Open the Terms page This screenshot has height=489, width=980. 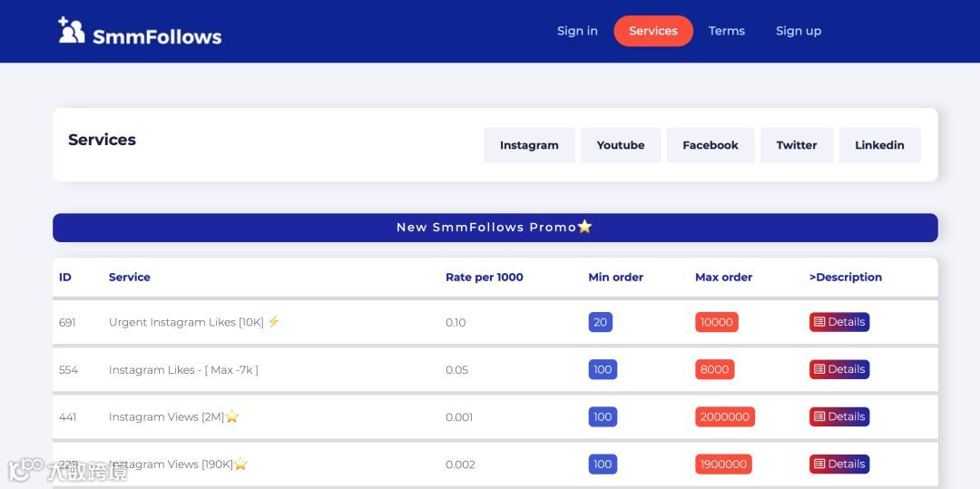click(x=727, y=31)
